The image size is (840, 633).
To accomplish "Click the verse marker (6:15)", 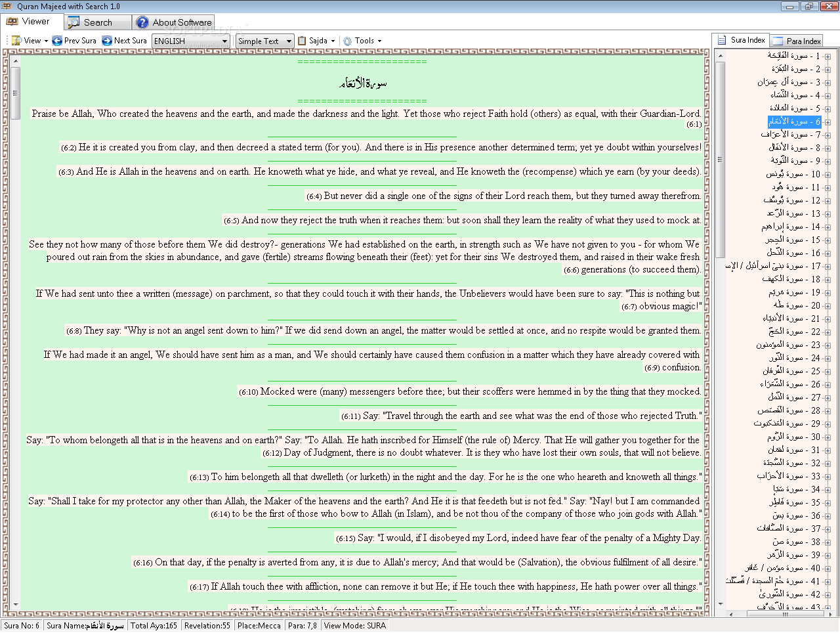I will click(x=346, y=539).
